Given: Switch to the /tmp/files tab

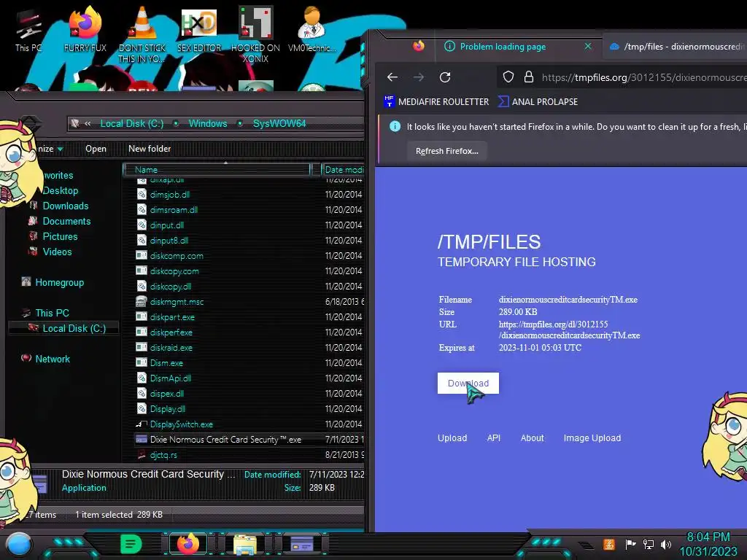Looking at the screenshot, I should click(676, 47).
